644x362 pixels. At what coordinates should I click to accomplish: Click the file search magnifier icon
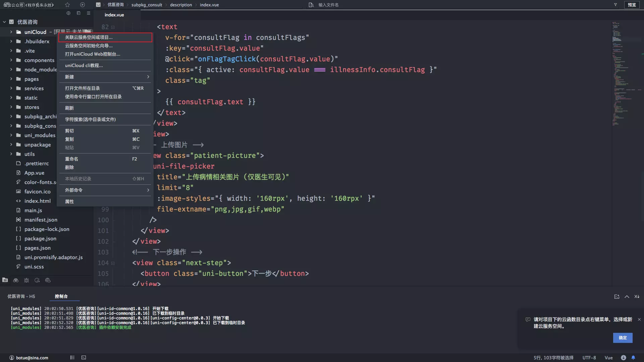pos(311,5)
